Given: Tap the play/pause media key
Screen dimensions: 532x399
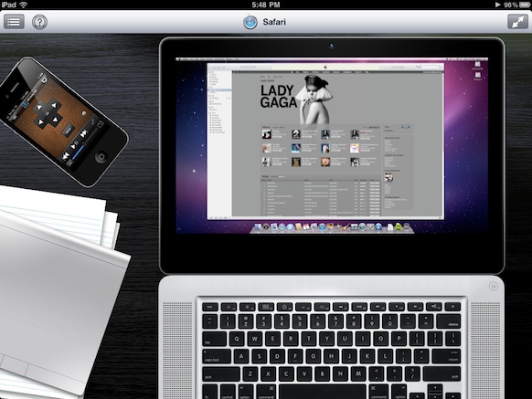Looking at the screenshot, I should (x=359, y=307).
